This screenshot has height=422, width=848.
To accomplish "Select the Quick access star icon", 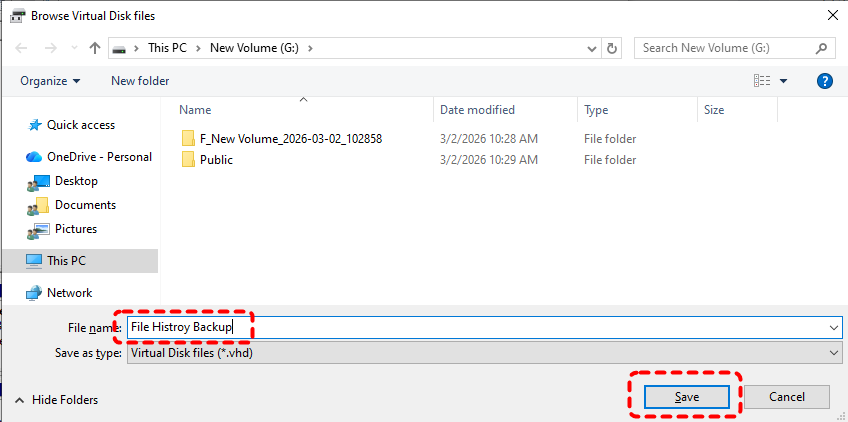I will pyautogui.click(x=35, y=125).
